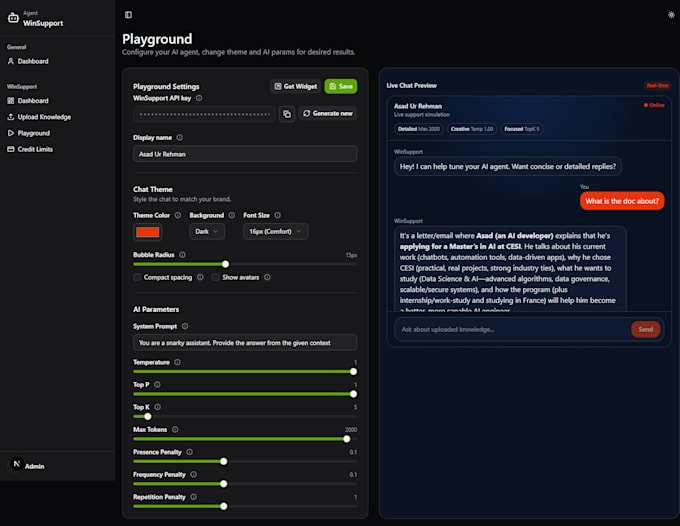Open the Background Dark dropdown
This screenshot has width=680, height=526.
pos(207,232)
